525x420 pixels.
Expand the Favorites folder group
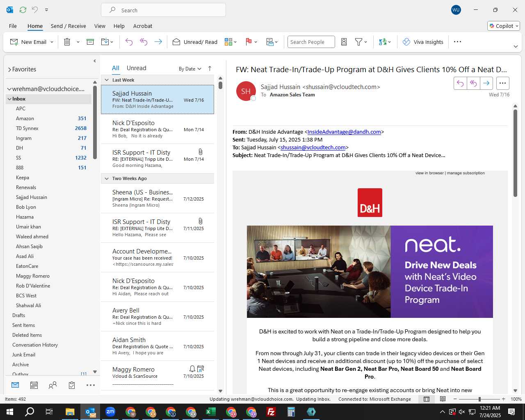click(9, 70)
